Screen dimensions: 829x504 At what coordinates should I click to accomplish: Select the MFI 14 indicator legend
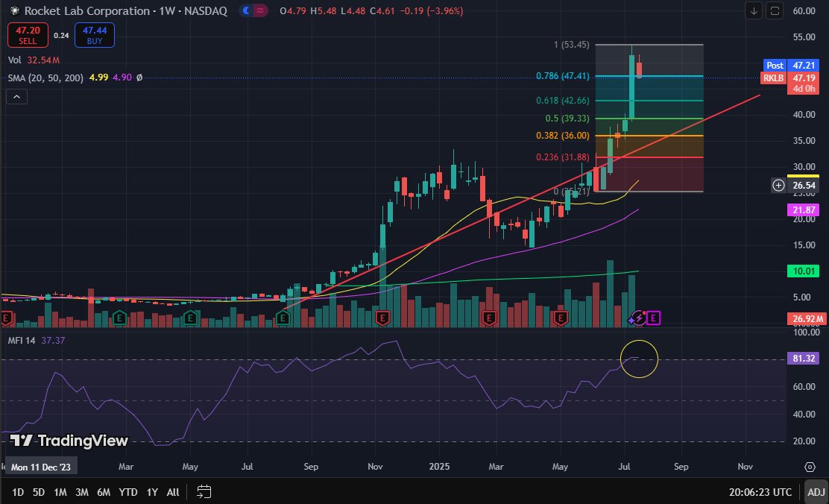point(36,340)
